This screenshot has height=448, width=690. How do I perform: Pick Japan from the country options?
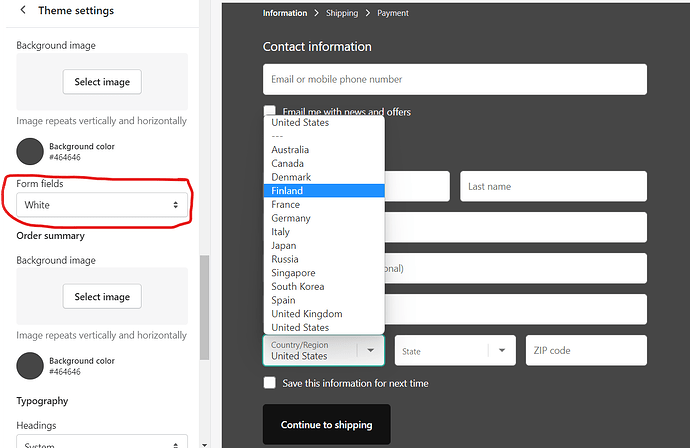[284, 246]
